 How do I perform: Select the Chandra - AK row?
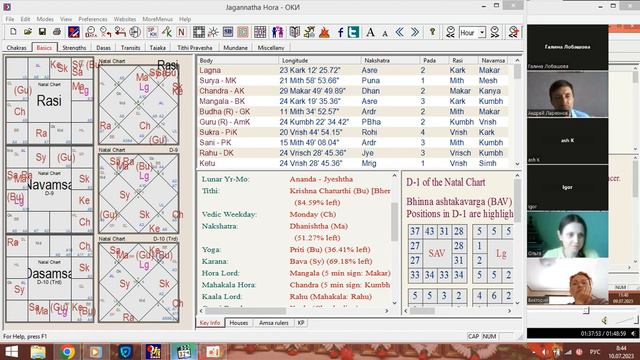353,91
